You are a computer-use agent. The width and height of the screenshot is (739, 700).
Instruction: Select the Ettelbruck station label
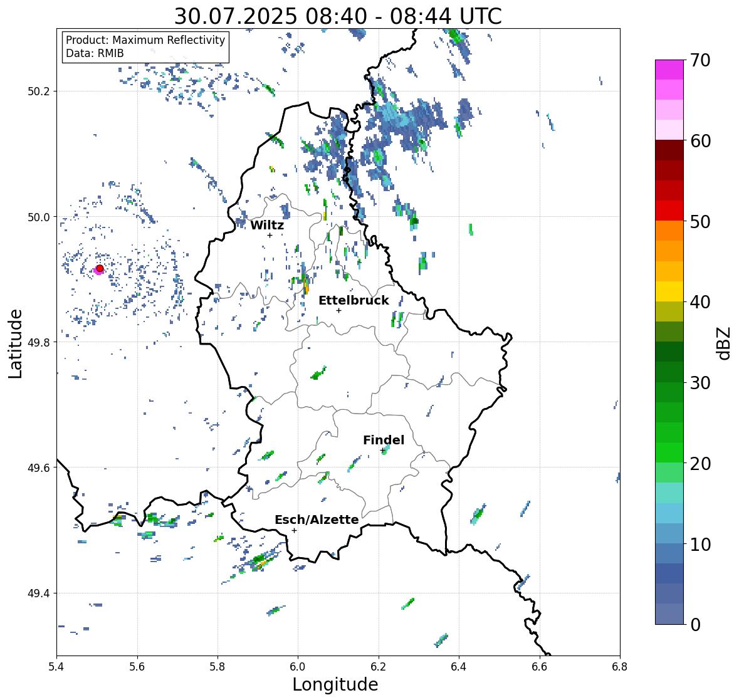click(354, 300)
